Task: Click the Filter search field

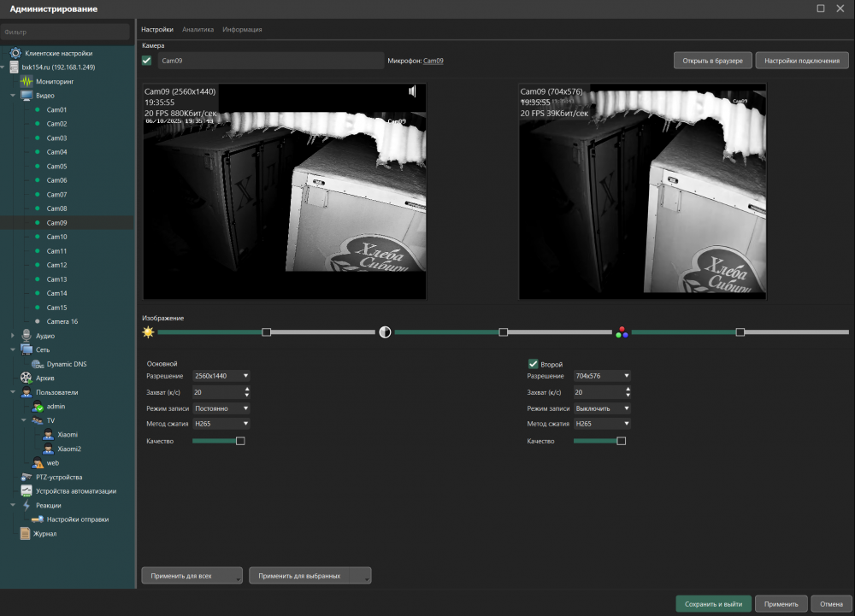Action: pos(67,32)
